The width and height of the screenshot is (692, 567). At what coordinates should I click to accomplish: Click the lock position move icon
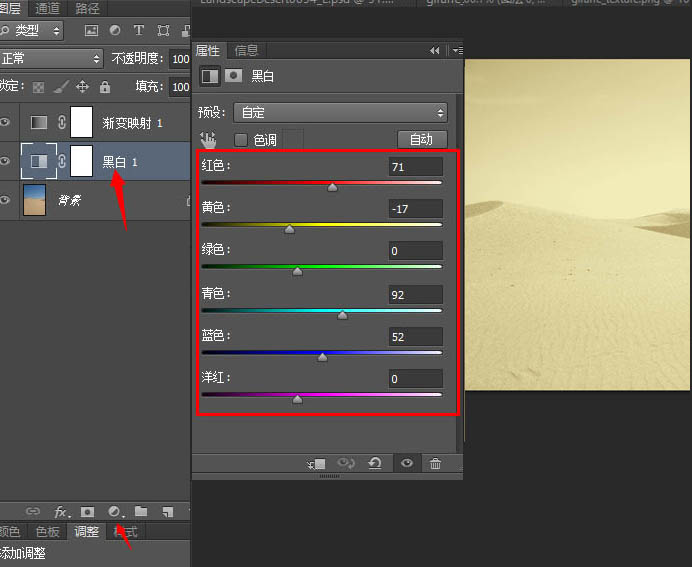(82, 87)
